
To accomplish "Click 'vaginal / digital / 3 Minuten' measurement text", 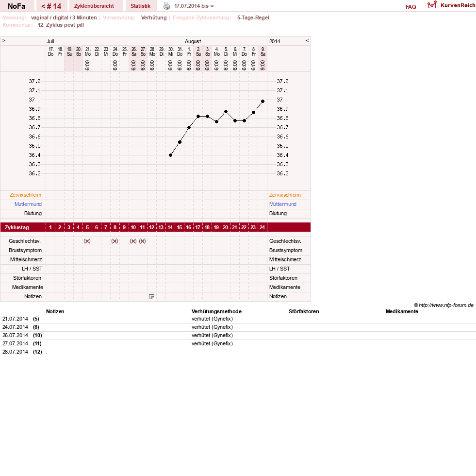I will 64,17.
